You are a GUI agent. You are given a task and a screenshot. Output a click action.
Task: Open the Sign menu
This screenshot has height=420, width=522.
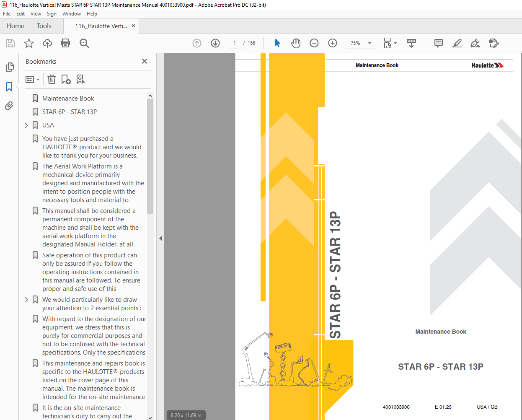click(x=52, y=14)
